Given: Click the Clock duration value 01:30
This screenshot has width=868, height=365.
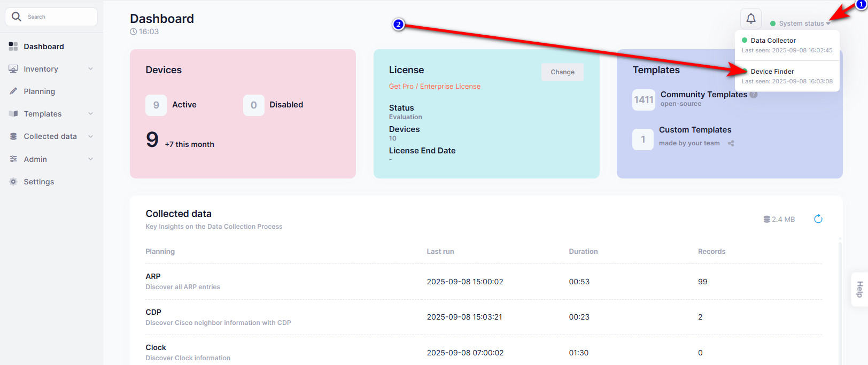Looking at the screenshot, I should click(x=578, y=353).
